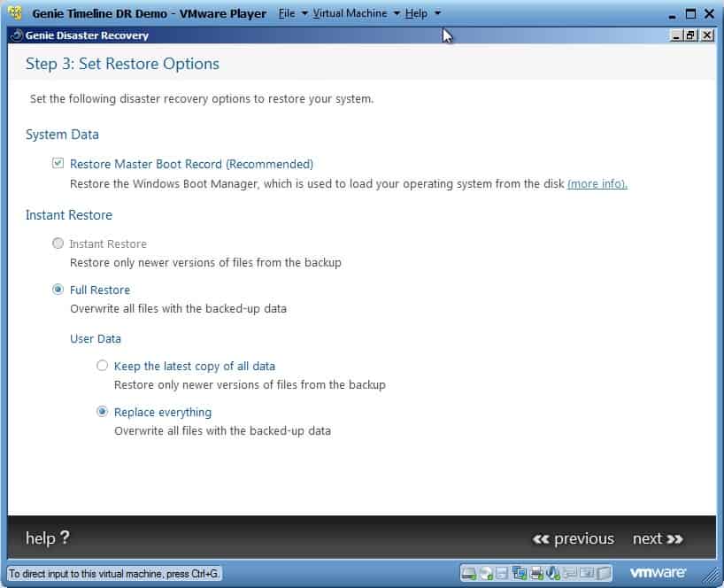Click the floppy drive device icon
The width and height of the screenshot is (724, 588).
(502, 574)
